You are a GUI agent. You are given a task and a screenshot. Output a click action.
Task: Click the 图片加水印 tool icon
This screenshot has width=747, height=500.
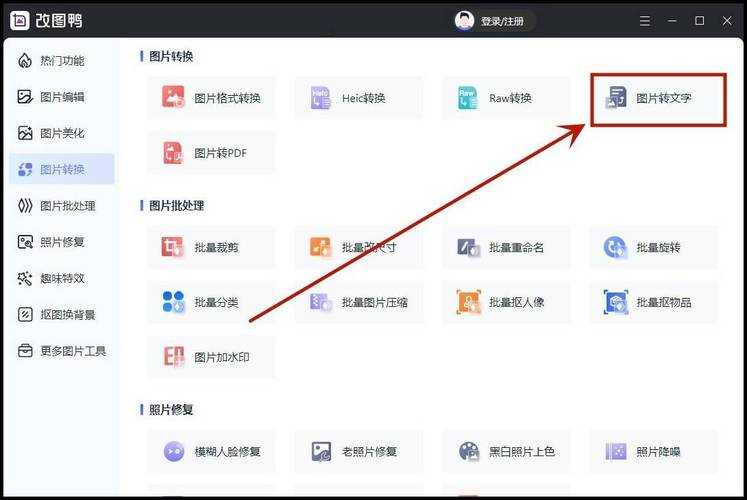point(173,357)
